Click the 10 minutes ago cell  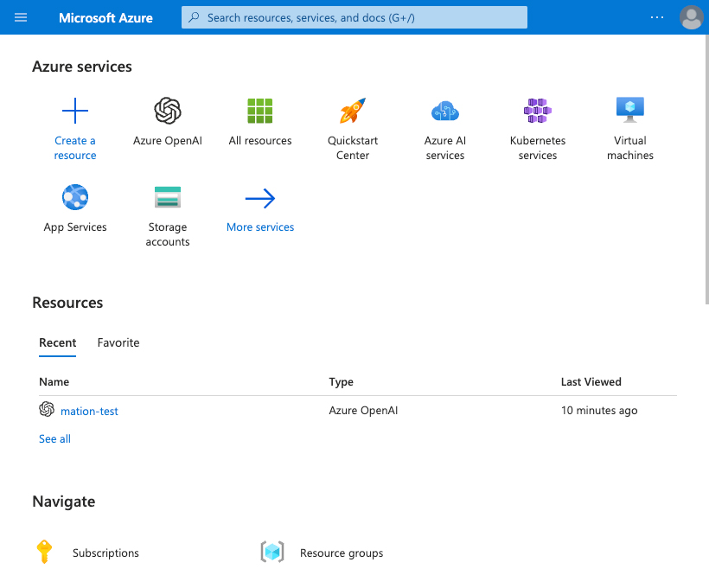coord(599,410)
